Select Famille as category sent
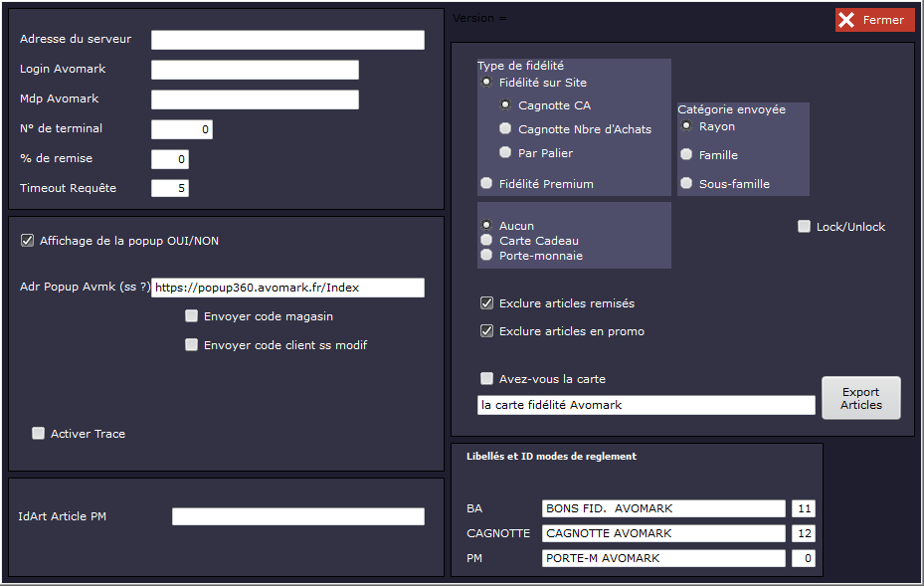Image resolution: width=924 pixels, height=586 pixels. point(686,154)
